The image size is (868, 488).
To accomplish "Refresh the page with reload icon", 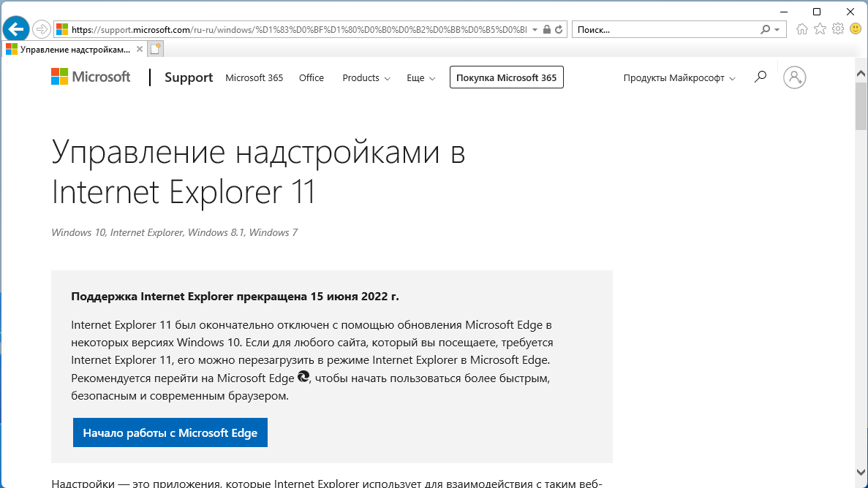I will (x=559, y=29).
